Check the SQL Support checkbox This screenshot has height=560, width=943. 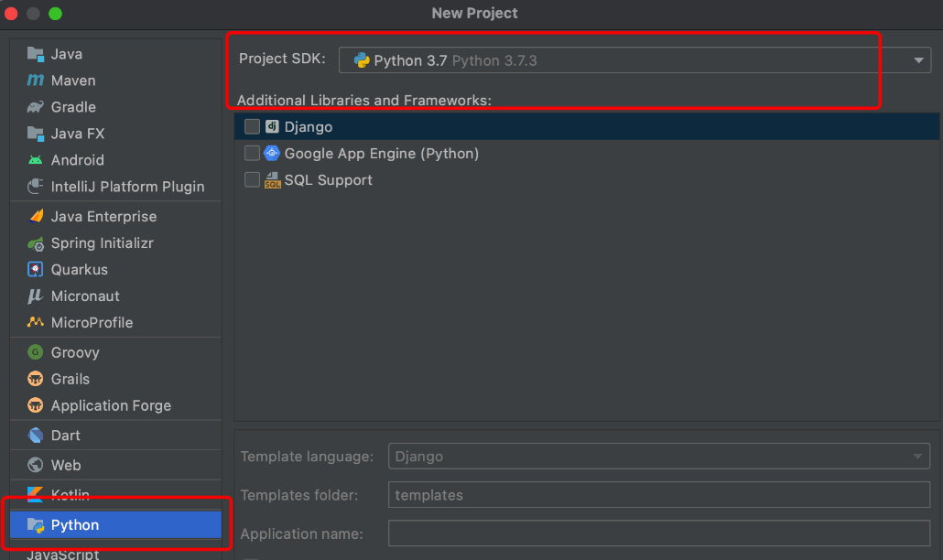pos(252,179)
